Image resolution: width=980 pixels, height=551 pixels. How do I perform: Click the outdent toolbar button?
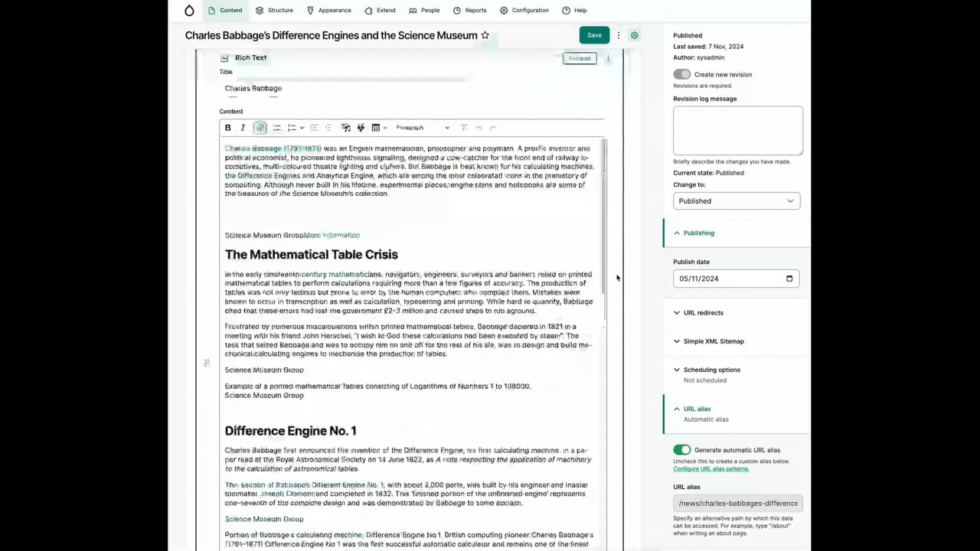[x=314, y=128]
